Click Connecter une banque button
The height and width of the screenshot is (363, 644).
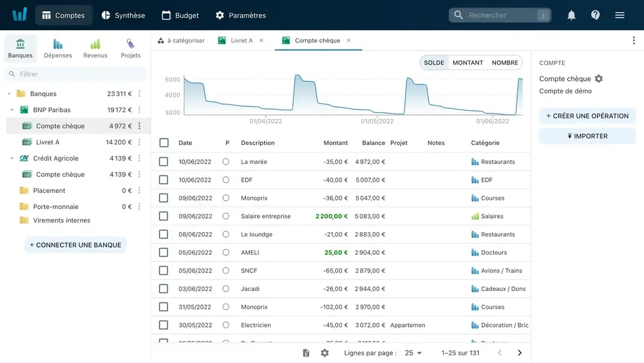coord(75,245)
